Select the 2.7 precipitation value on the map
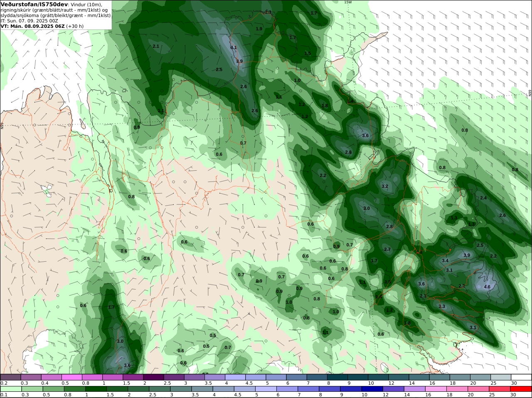 pyautogui.click(x=387, y=249)
